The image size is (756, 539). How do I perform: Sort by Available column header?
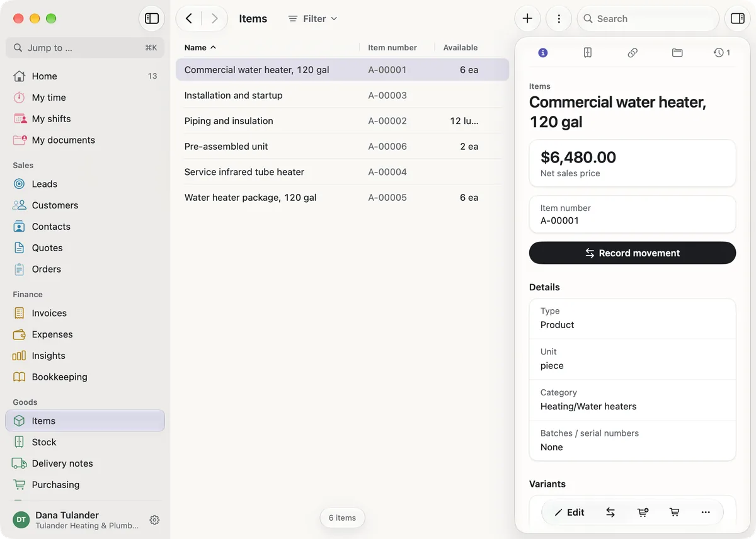point(461,47)
